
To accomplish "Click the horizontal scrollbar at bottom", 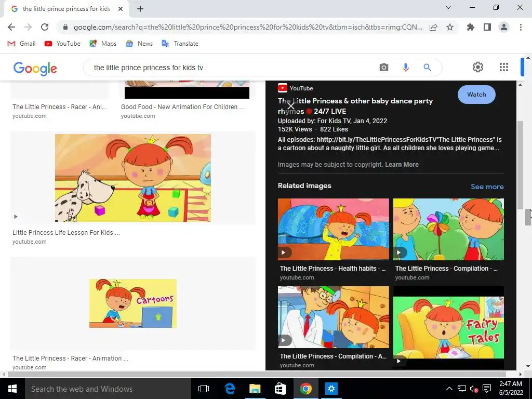I will (x=257, y=374).
